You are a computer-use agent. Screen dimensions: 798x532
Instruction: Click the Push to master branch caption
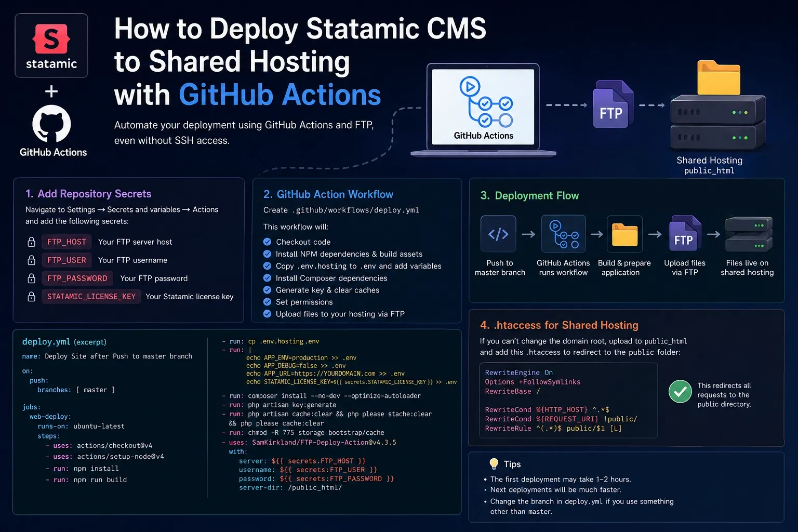click(x=500, y=268)
